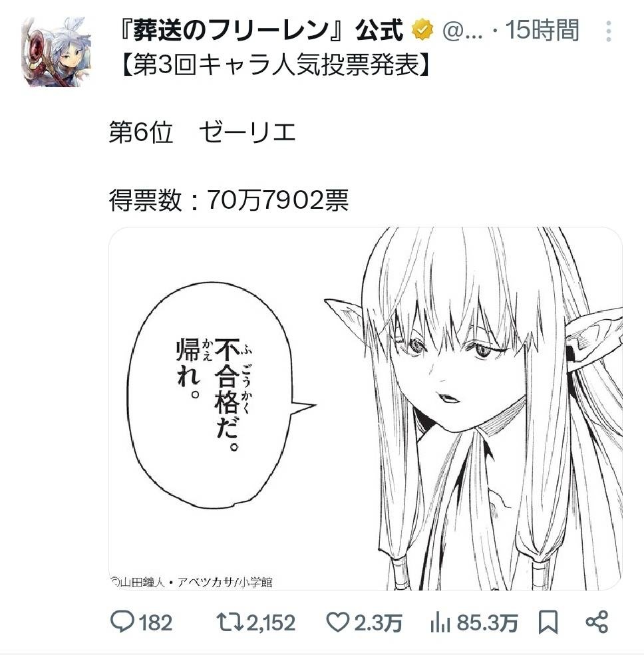
Task: Select the 85.3万 views count
Action: [x=487, y=623]
